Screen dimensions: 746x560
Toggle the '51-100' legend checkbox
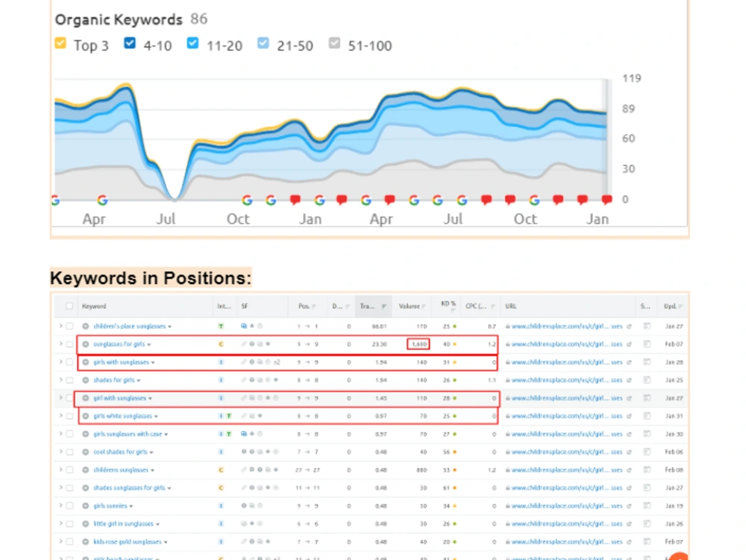(334, 43)
